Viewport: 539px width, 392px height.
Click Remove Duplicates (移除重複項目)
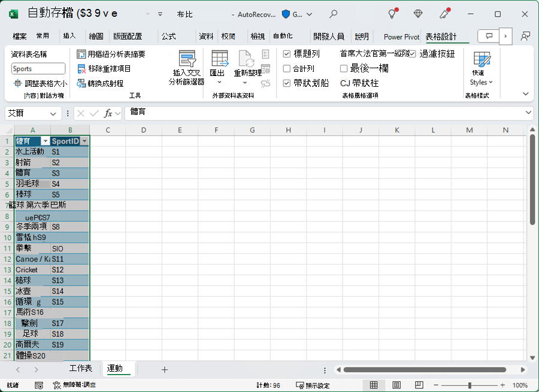coord(104,69)
